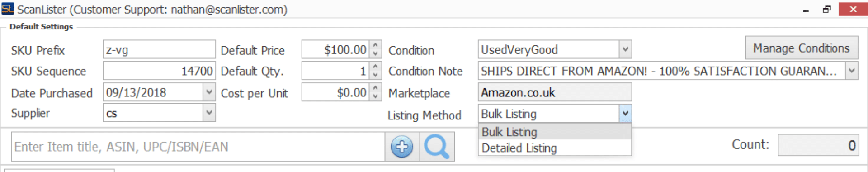This screenshot has height=172, width=868.
Task: Increase Default Price with up arrow
Action: 375,45
